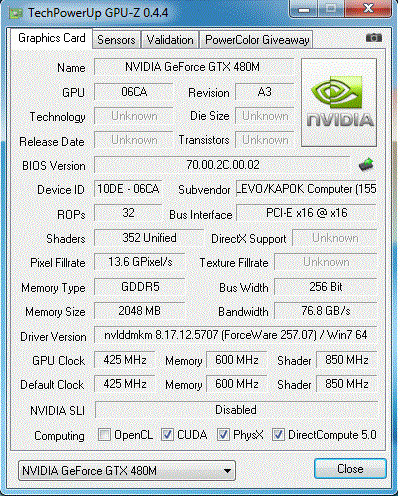This screenshot has height=496, width=398.
Task: Click the GPU-Z title bar app icon
Action: coord(16,13)
